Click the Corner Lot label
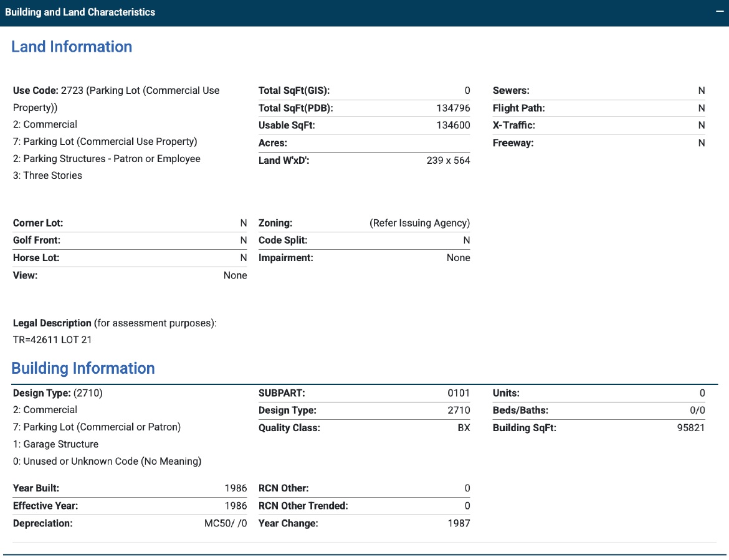This screenshot has width=729, height=560. coord(38,223)
